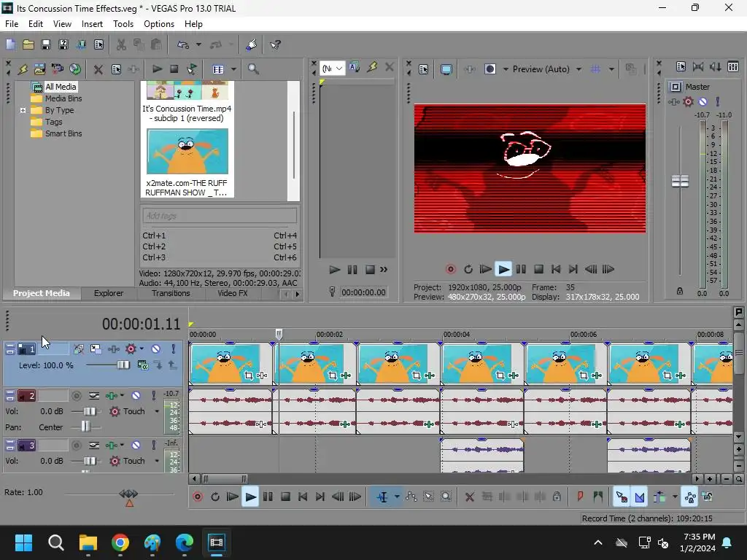
Task: Open the Insert menu
Action: 92,24
